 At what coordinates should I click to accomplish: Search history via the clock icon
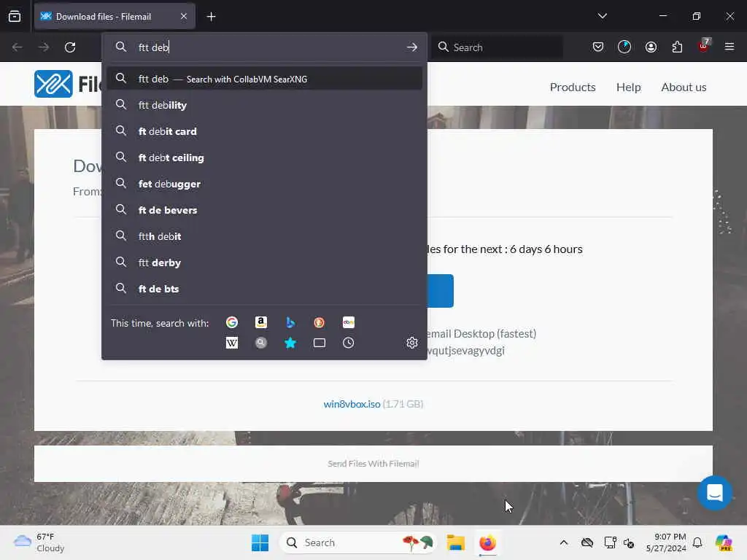(348, 343)
